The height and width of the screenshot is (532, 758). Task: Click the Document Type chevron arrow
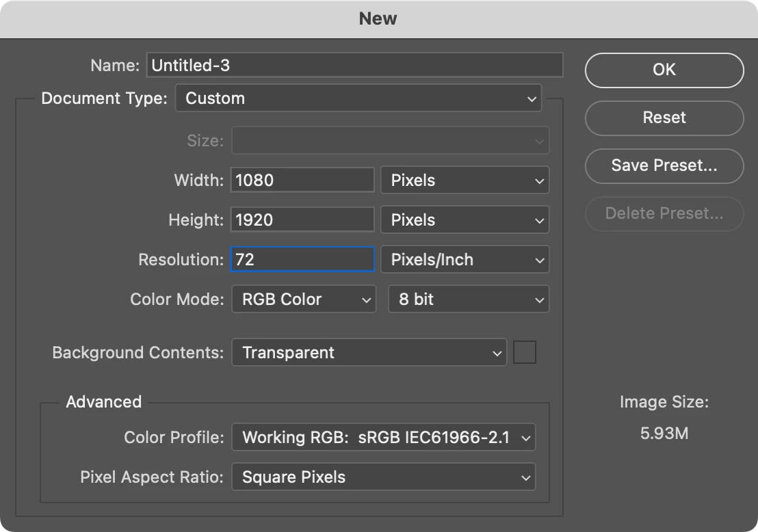point(532,99)
